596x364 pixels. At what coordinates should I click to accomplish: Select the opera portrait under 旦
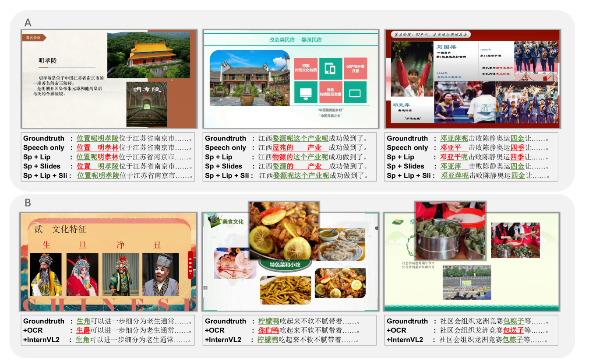82,275
